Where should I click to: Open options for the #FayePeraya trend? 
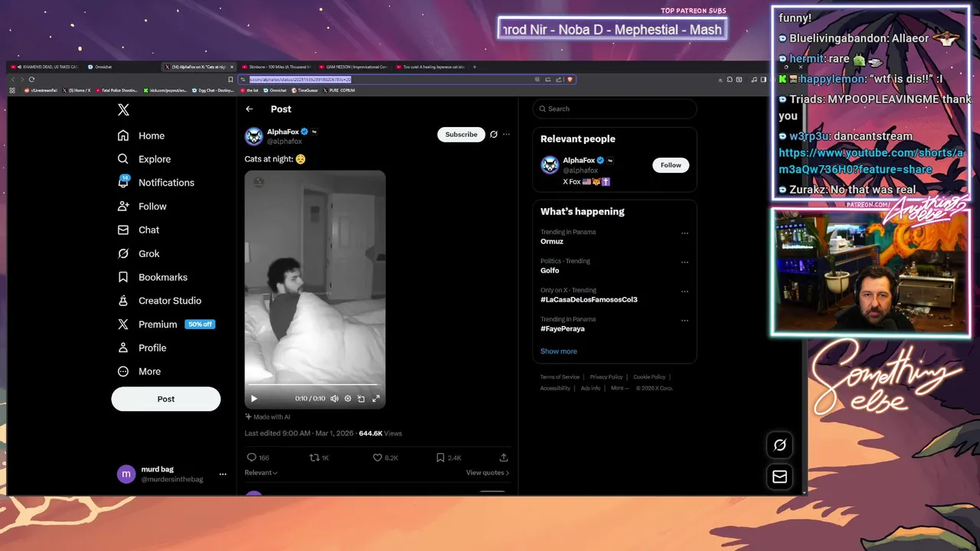[x=684, y=321]
